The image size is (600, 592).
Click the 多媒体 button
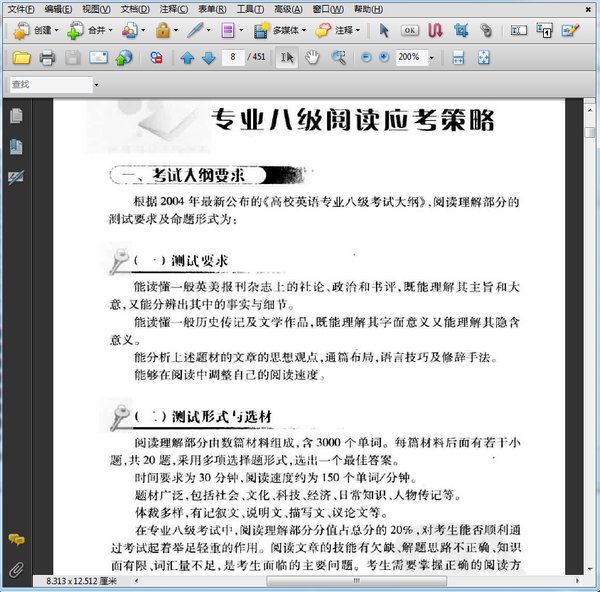coord(276,30)
